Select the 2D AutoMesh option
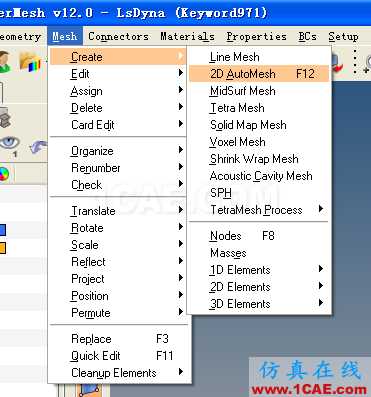Image resolution: width=371 pixels, height=397 pixels. pyautogui.click(x=259, y=74)
